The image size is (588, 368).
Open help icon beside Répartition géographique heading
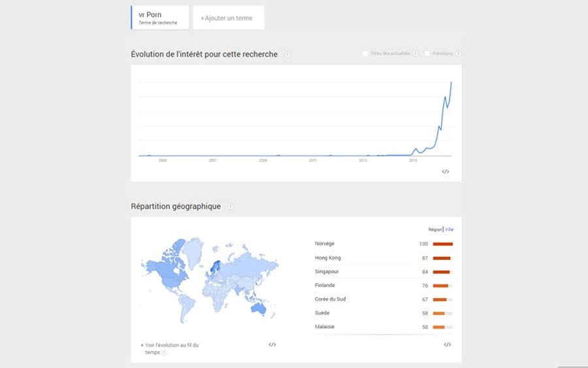(231, 207)
